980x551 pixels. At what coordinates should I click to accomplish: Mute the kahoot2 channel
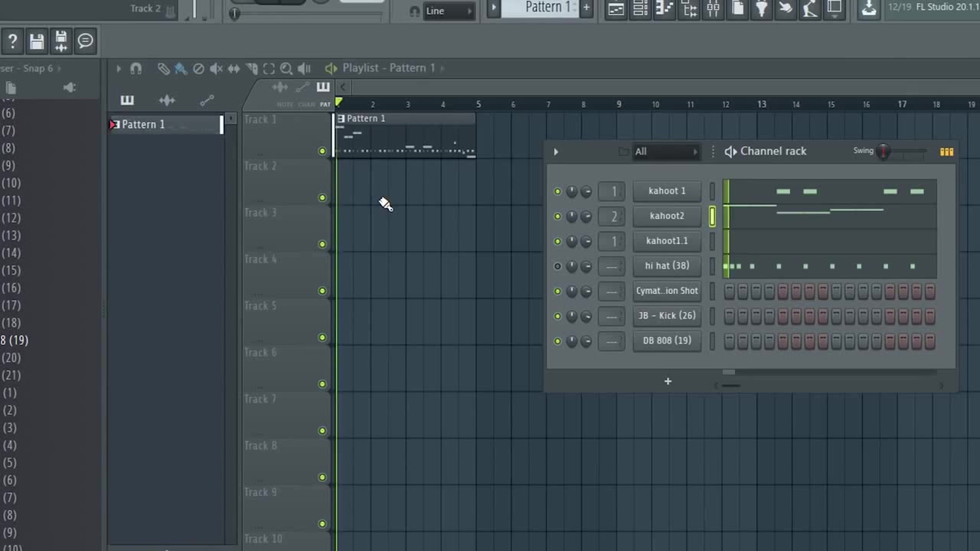tap(557, 216)
